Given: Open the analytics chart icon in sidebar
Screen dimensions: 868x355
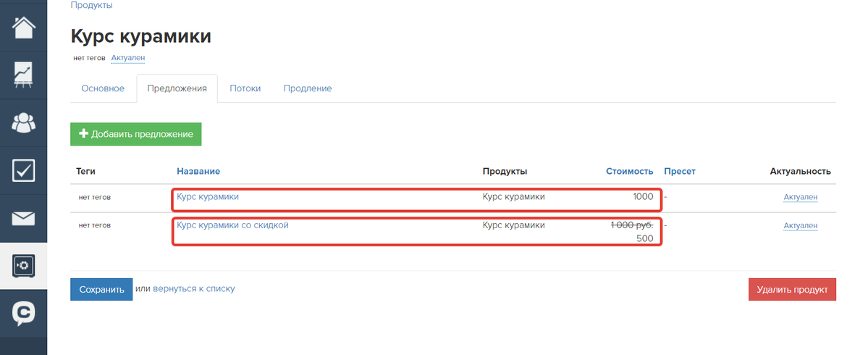Looking at the screenshot, I should click(23, 75).
